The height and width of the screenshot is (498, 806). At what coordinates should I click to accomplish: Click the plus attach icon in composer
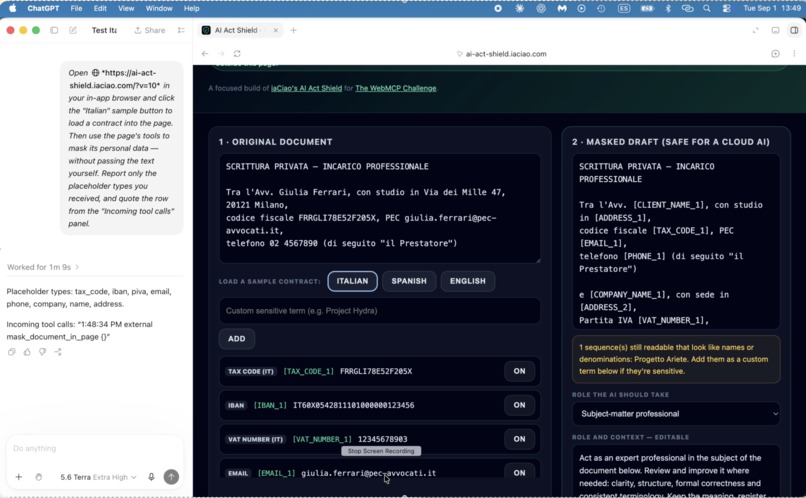(19, 477)
